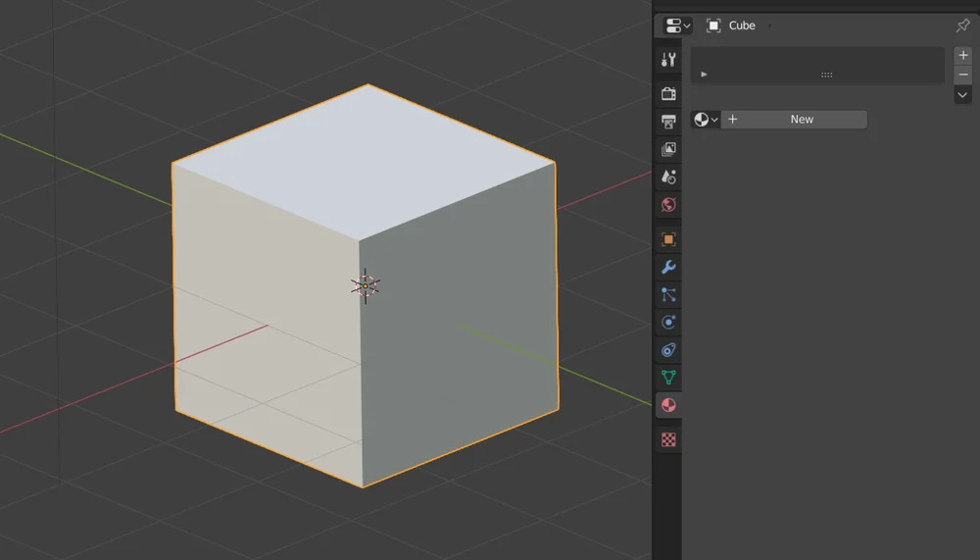Select the Material properties tab
Image resolution: width=980 pixels, height=560 pixels.
click(x=668, y=405)
